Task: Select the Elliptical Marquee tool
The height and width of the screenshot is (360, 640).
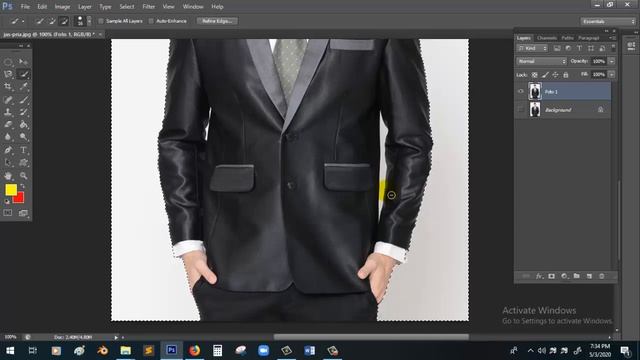Action: 8,62
